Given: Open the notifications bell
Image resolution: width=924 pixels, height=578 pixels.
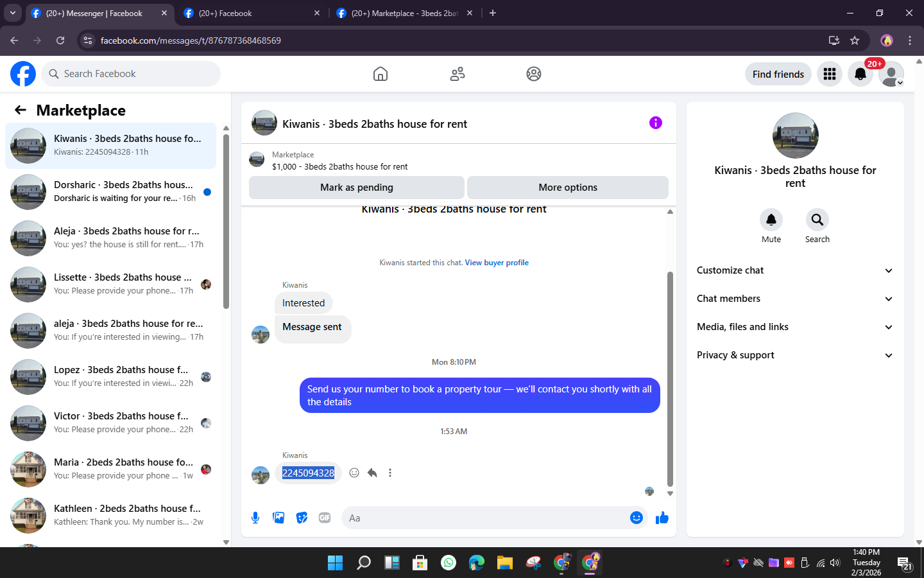Looking at the screenshot, I should click(x=860, y=74).
